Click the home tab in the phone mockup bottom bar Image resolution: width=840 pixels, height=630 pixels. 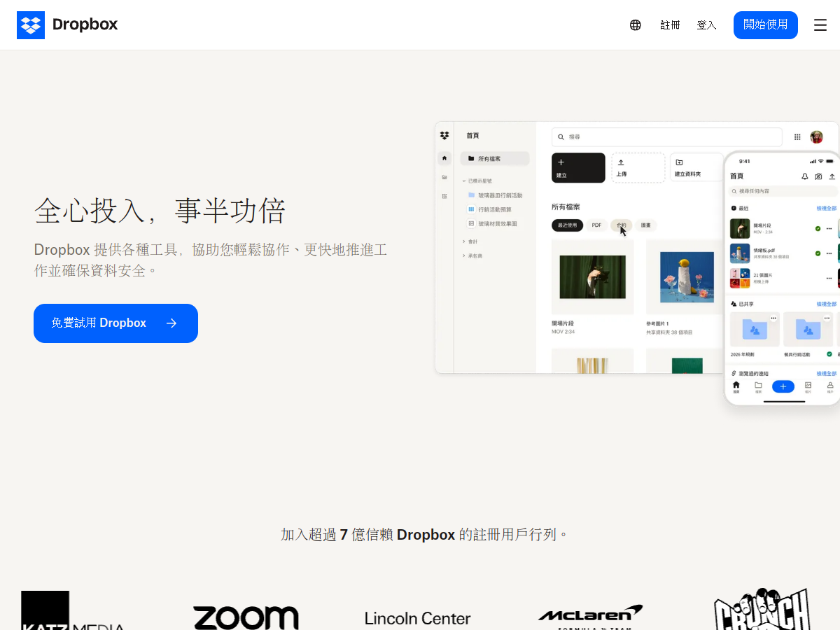point(736,387)
